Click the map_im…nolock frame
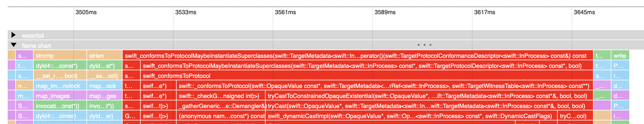 pyautogui.click(x=60, y=86)
